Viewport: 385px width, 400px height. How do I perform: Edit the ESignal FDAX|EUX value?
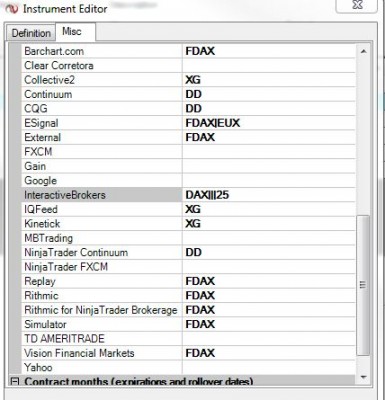click(269, 123)
